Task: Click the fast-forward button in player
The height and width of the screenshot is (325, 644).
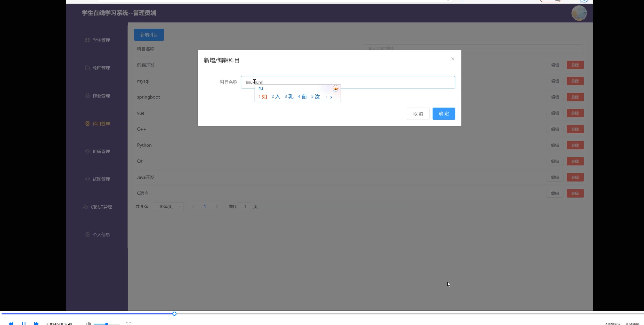Action: [36, 323]
